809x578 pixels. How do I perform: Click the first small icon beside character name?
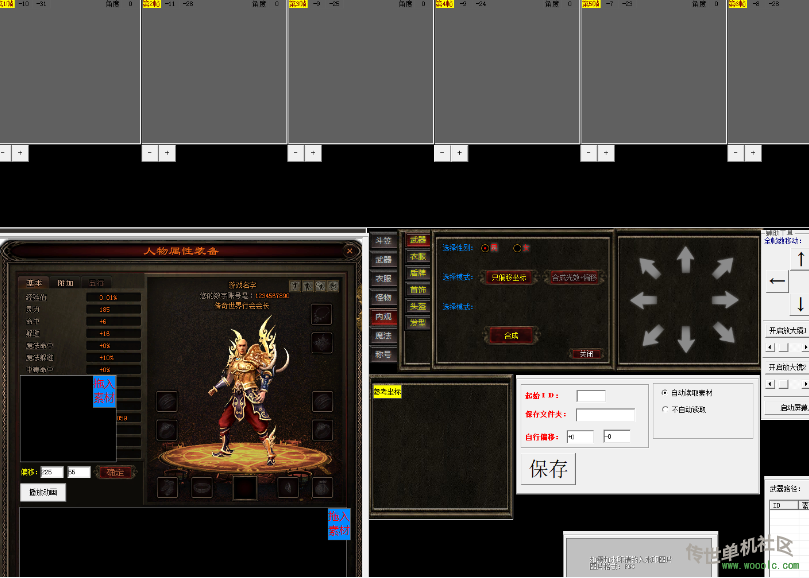click(x=295, y=286)
